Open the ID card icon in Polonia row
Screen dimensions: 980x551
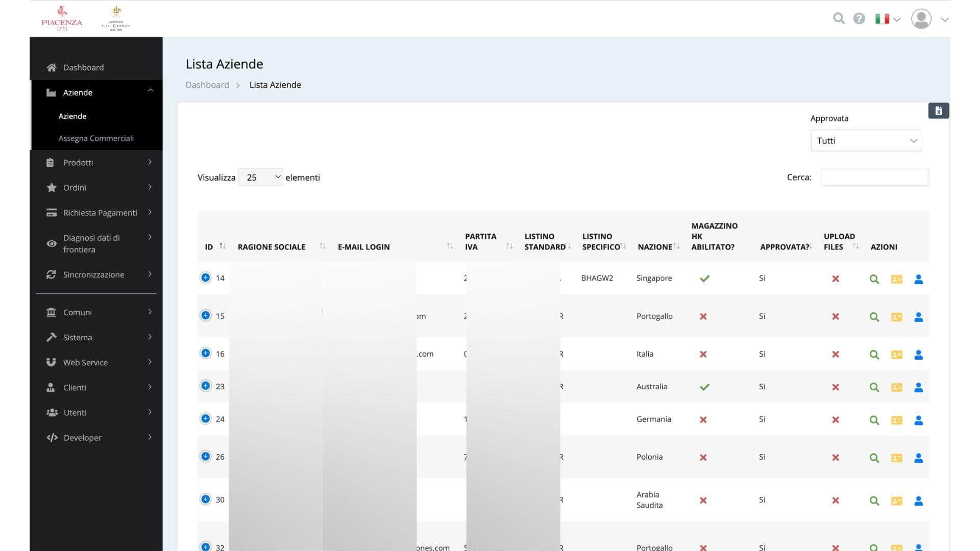[x=896, y=458]
